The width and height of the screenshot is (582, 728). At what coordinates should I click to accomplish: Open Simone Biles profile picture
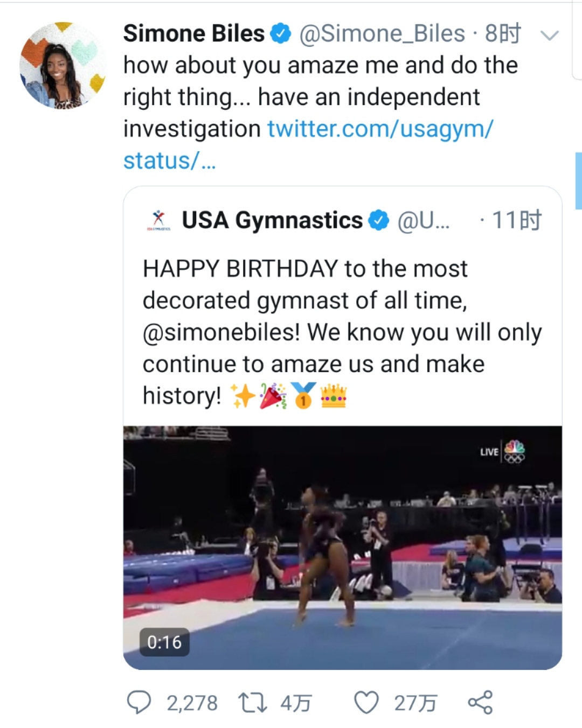(x=63, y=66)
